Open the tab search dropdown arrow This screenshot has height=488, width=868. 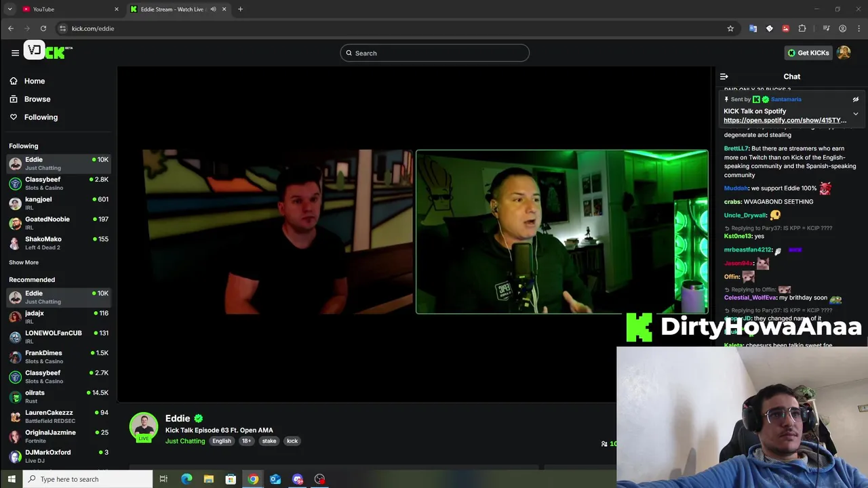[x=9, y=9]
